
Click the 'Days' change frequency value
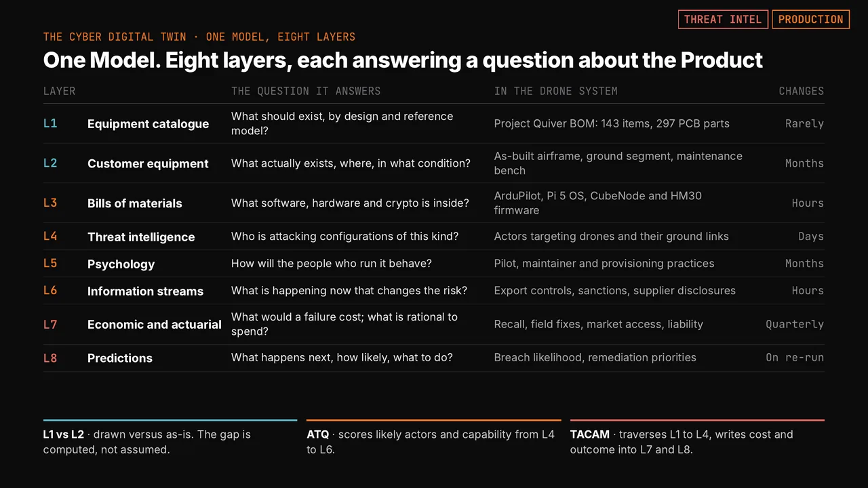click(811, 237)
